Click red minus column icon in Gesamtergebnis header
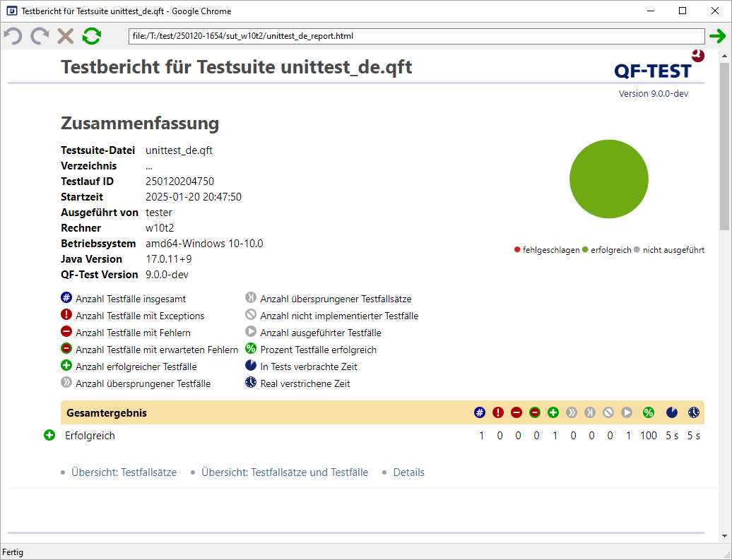 516,412
